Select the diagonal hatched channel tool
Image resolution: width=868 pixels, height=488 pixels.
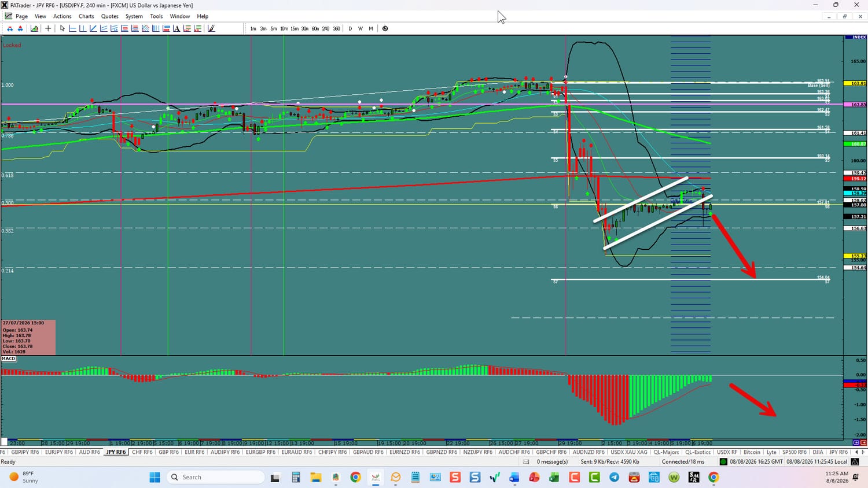(145, 28)
